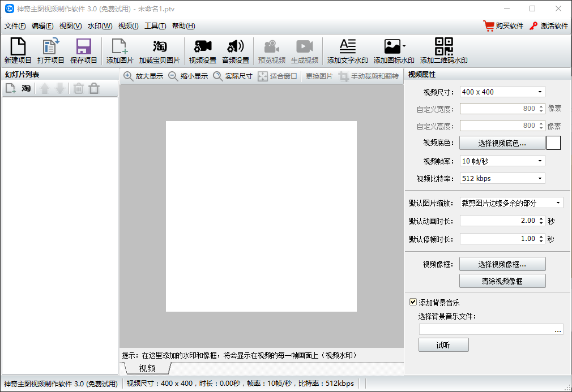The height and width of the screenshot is (392, 572).
Task: Add a text watermark with 添加文字水印
Action: (347, 51)
